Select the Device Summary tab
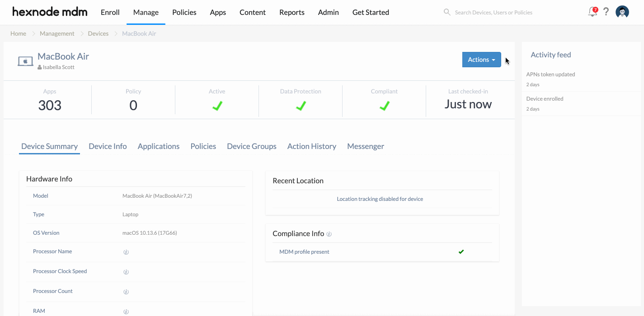The image size is (644, 316). pyautogui.click(x=50, y=146)
